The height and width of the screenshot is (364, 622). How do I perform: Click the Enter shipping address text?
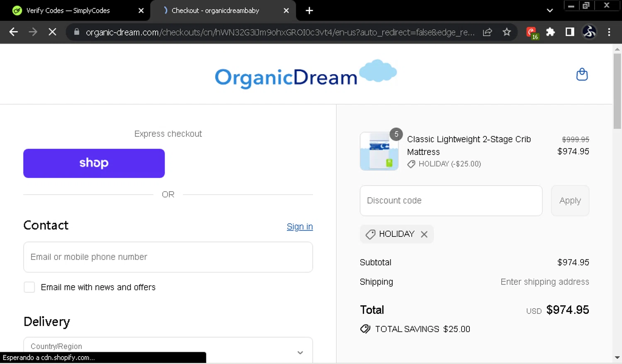point(544,282)
